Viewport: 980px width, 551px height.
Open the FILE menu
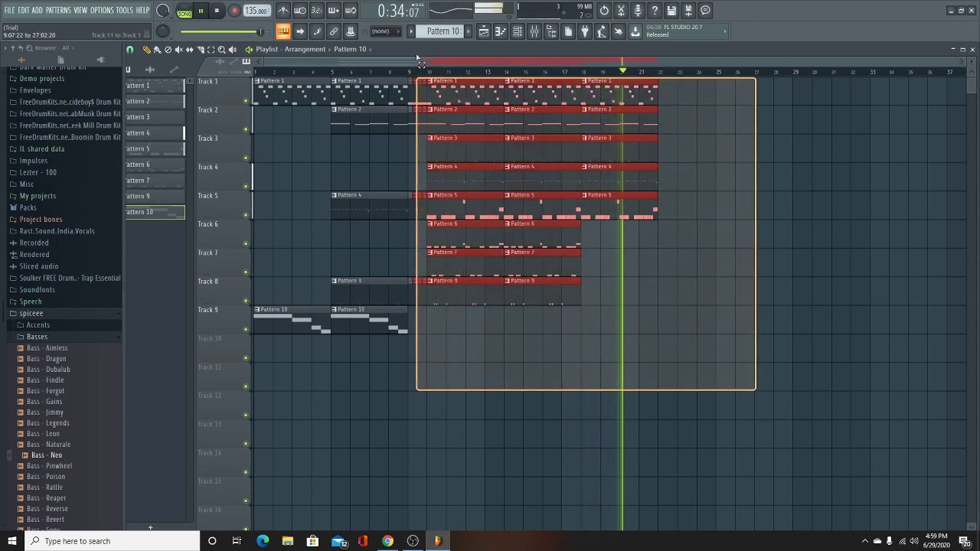(9, 11)
